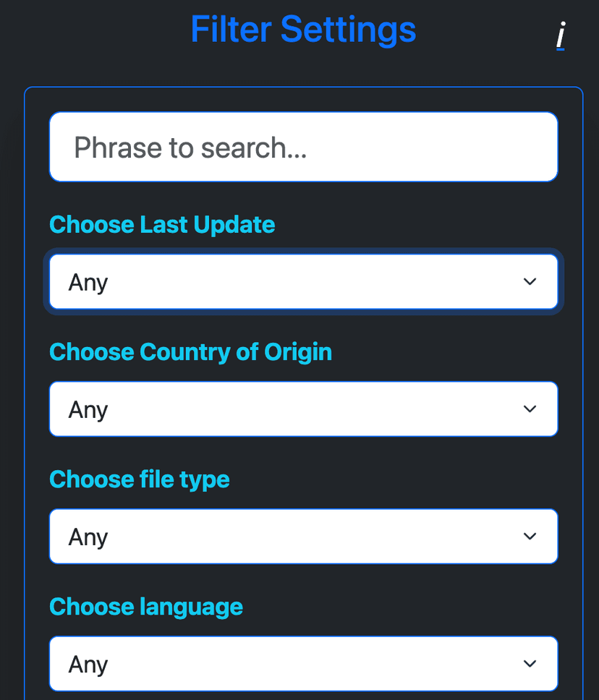This screenshot has height=700, width=599.
Task: Click the Choose Country of Origin label
Action: (190, 352)
